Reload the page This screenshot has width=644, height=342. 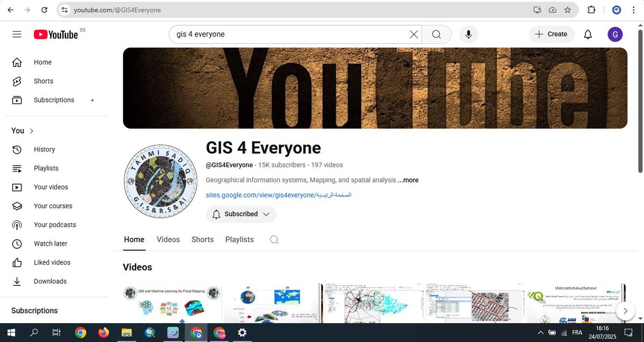point(44,10)
